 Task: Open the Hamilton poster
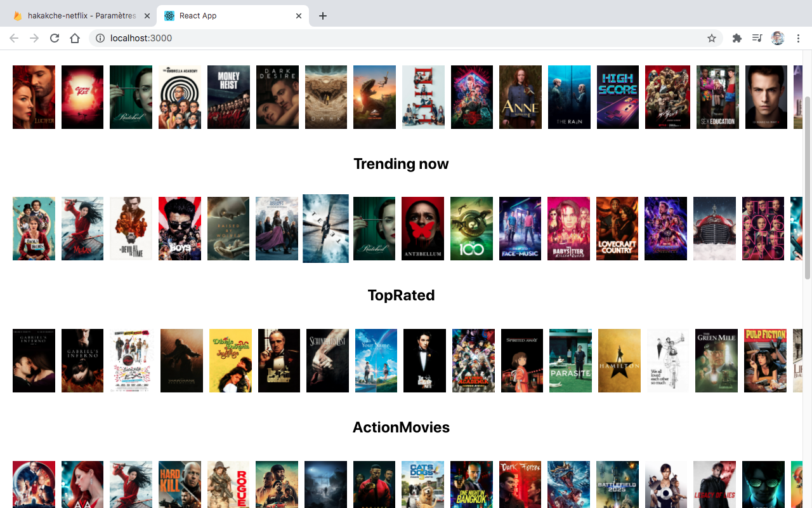pos(619,361)
